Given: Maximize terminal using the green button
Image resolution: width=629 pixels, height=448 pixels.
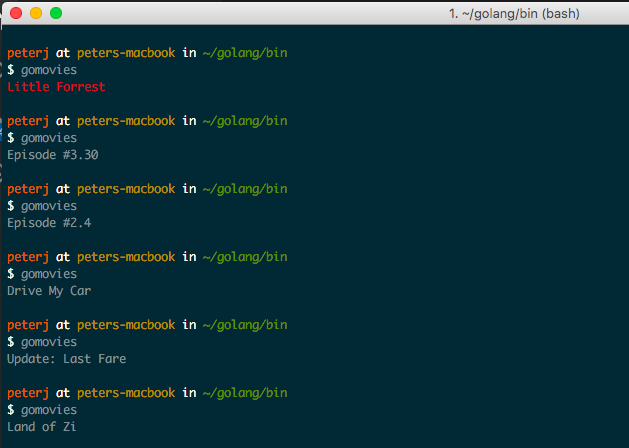Looking at the screenshot, I should [x=56, y=13].
